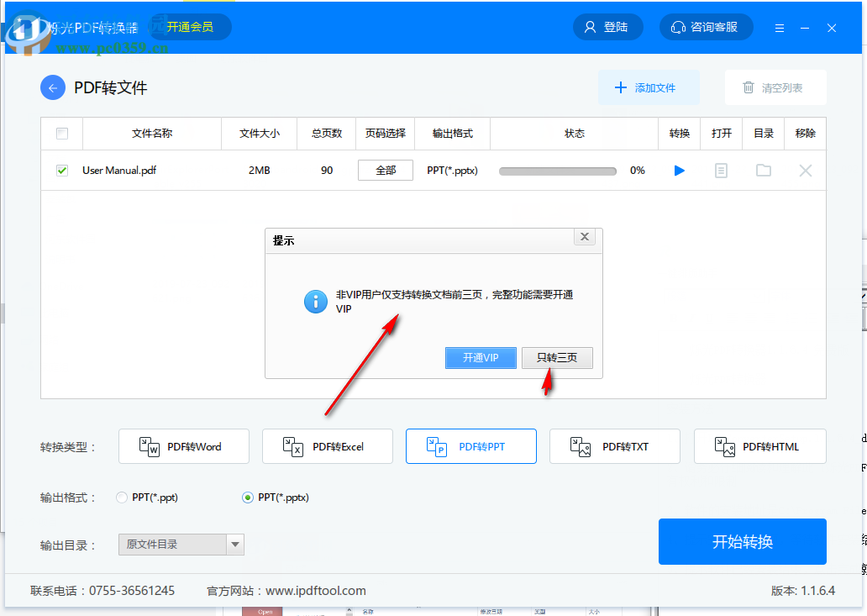This screenshot has width=867, height=616.
Task: Choose the PDF转TXT conversion option
Action: [x=614, y=446]
